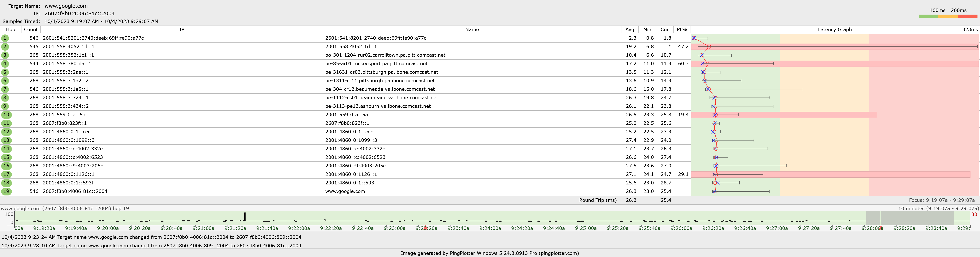Select be-3113-pe13.ashburn hostname
The width and height of the screenshot is (980, 257).
[x=378, y=106]
